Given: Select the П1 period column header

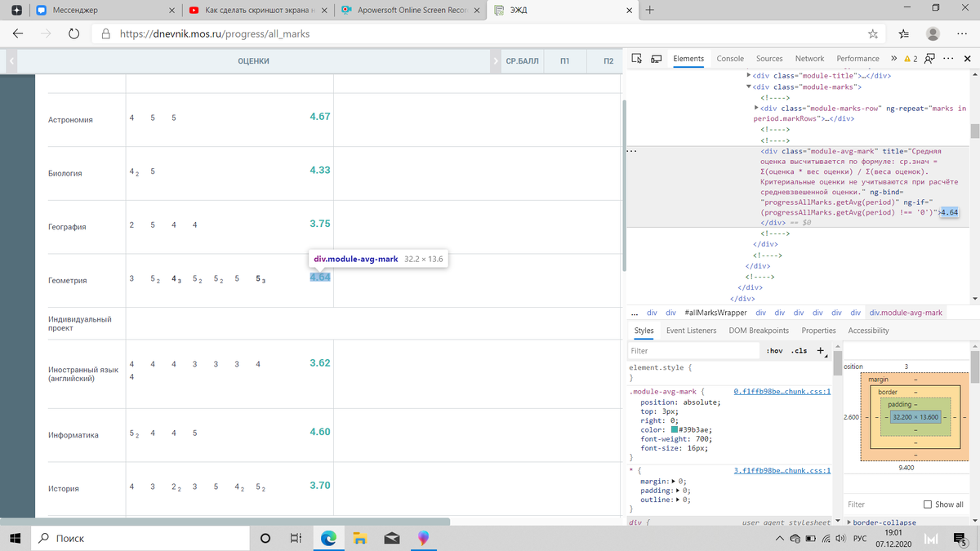Looking at the screenshot, I should pyautogui.click(x=564, y=61).
